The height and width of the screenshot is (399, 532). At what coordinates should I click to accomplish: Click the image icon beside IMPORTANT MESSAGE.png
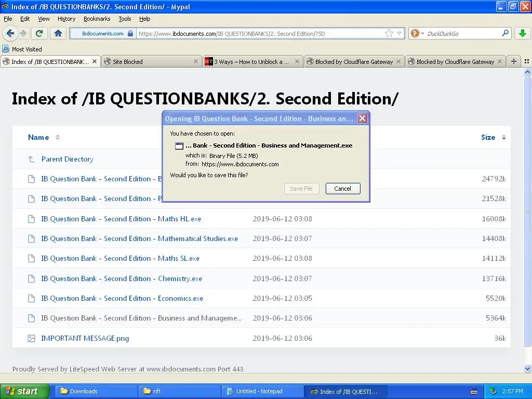[x=31, y=338]
